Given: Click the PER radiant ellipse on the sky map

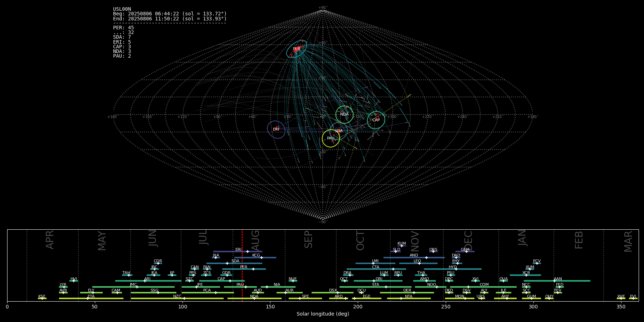Looking at the screenshot, I should tap(297, 49).
